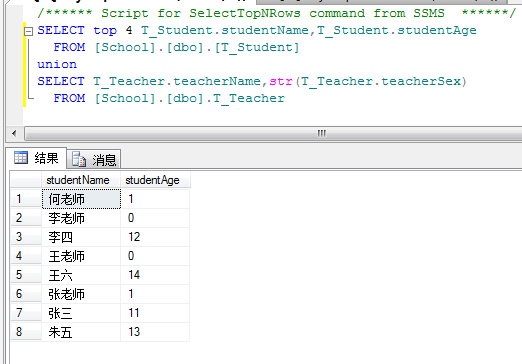Viewport: 522px width, 364px height.
Task: Open the 消息 messages tab
Action: (x=94, y=159)
